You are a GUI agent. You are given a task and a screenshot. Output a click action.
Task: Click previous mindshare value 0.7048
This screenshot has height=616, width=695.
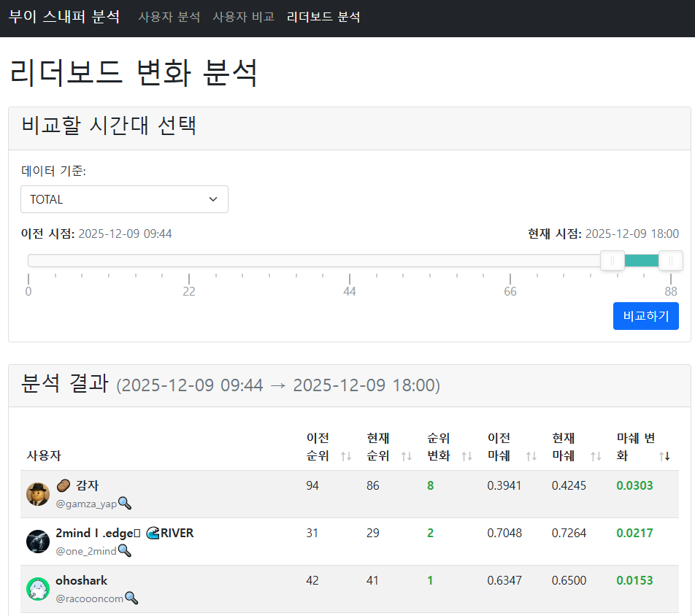(x=504, y=533)
